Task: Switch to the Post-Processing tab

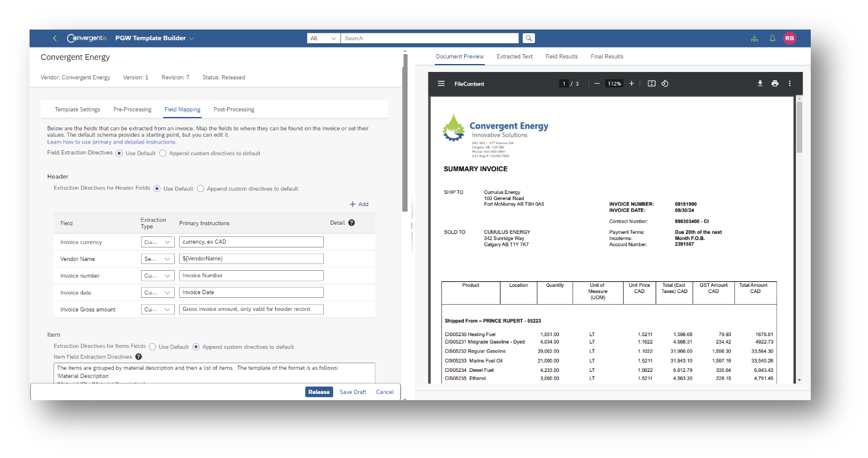Action: coord(233,109)
